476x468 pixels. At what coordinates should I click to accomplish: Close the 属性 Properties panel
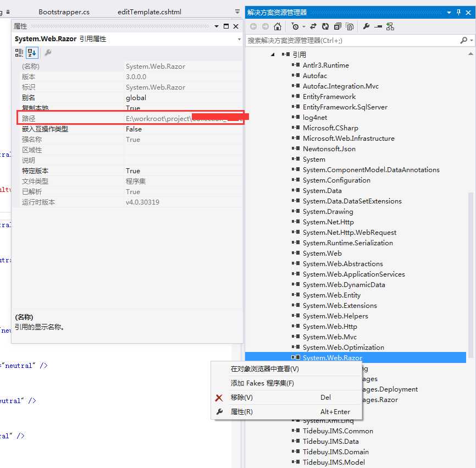click(x=236, y=26)
